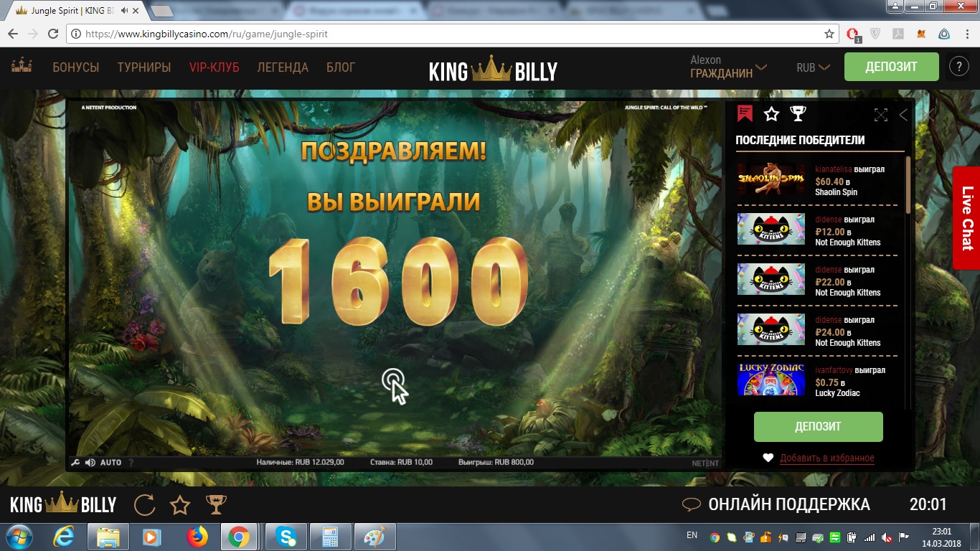Open Not Enough Kittens thumbnail with ₽24.00 win
980x551 pixels.
click(x=771, y=330)
